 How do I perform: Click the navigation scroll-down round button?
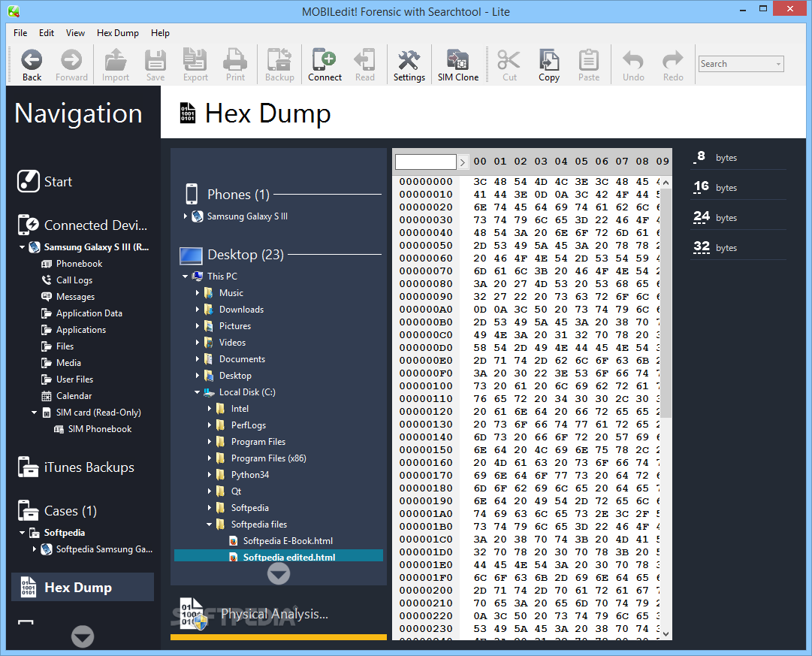pyautogui.click(x=83, y=636)
